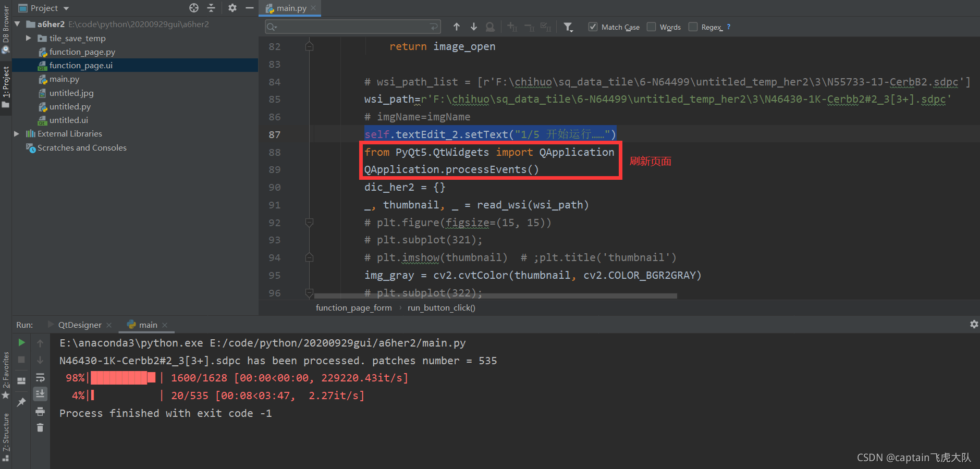
Task: Click Locate/scroll-from-source target icon in Project panel
Action: pyautogui.click(x=194, y=8)
